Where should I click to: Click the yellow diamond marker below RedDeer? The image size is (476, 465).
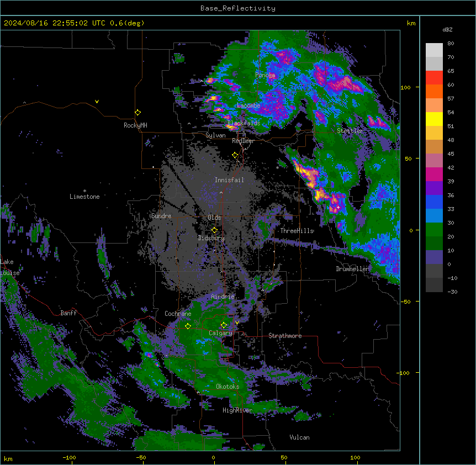point(235,155)
